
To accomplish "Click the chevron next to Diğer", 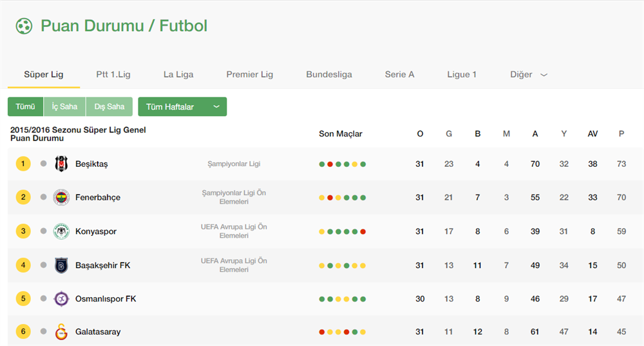I will click(544, 75).
